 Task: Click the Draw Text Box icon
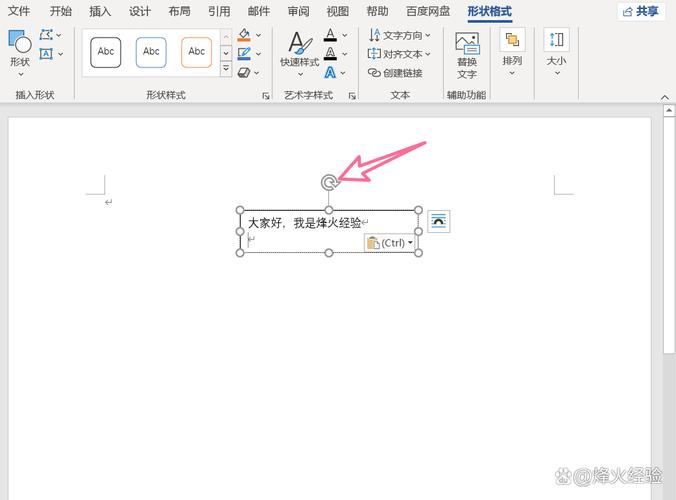pos(46,54)
